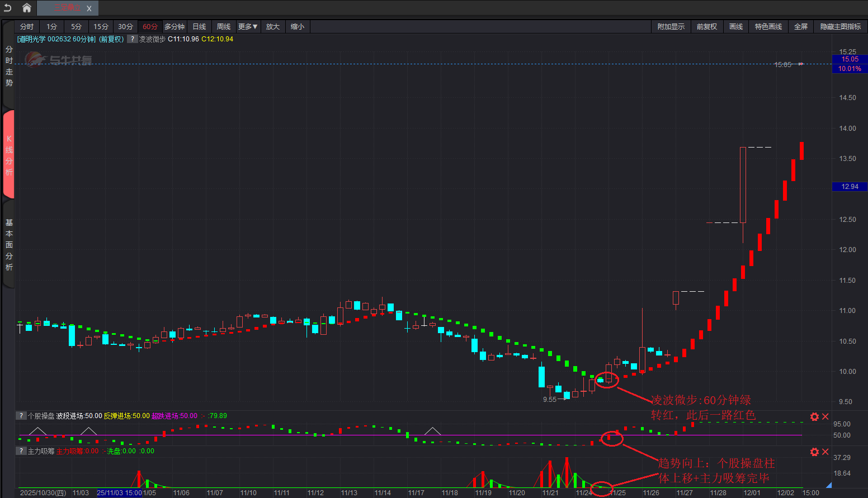
Task: Switch to the 日线 daily chart
Action: point(199,27)
